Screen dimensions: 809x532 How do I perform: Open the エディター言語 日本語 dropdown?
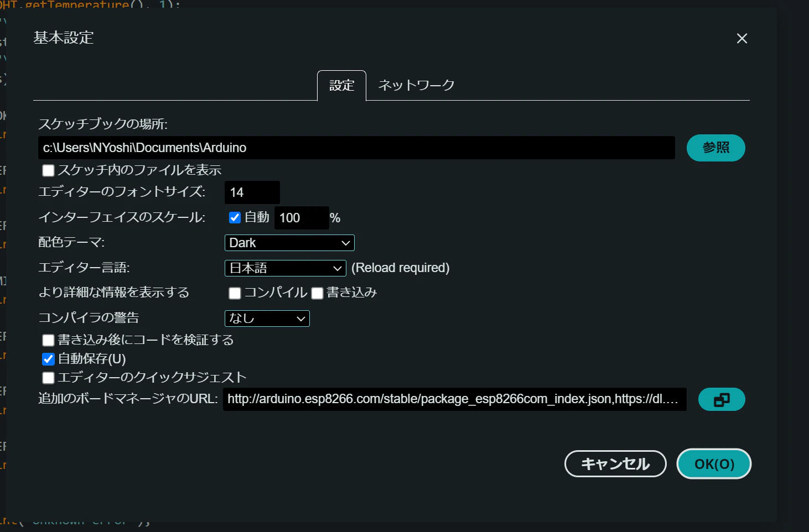[x=286, y=268]
